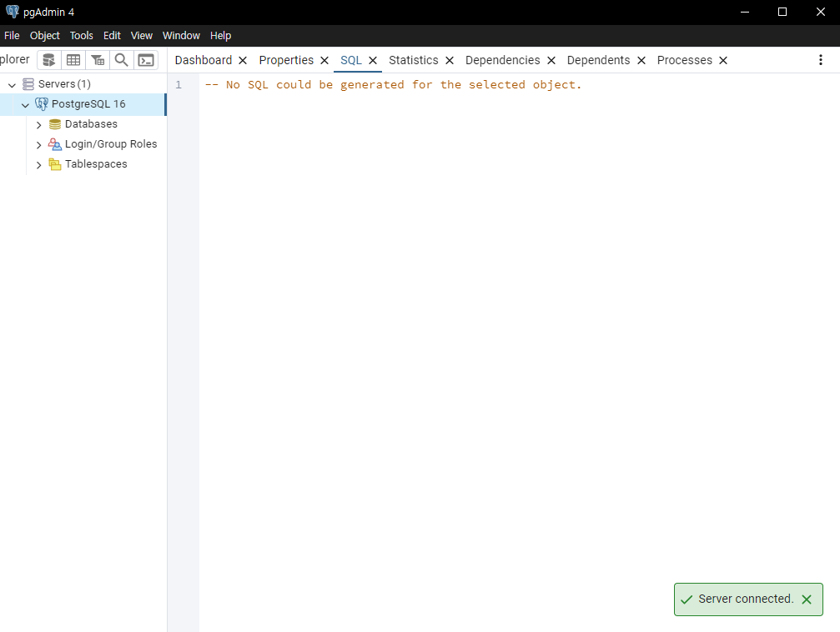The height and width of the screenshot is (632, 840).
Task: Click the pgAdmin elephant logo in title bar
Action: coord(13,12)
